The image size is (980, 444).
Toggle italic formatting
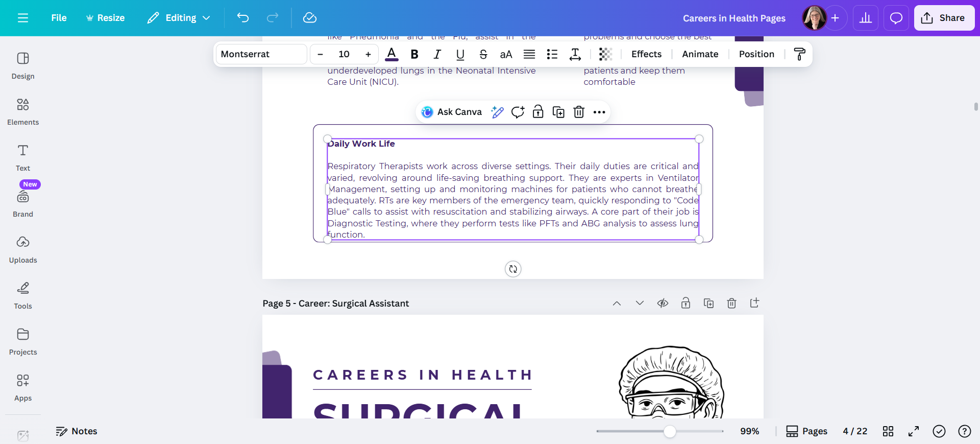tap(437, 54)
